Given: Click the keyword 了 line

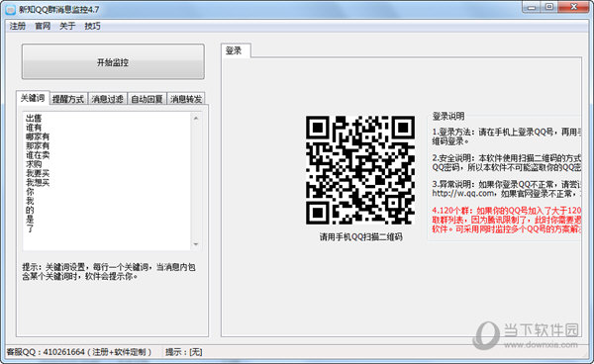Looking at the screenshot, I should pos(30,228).
